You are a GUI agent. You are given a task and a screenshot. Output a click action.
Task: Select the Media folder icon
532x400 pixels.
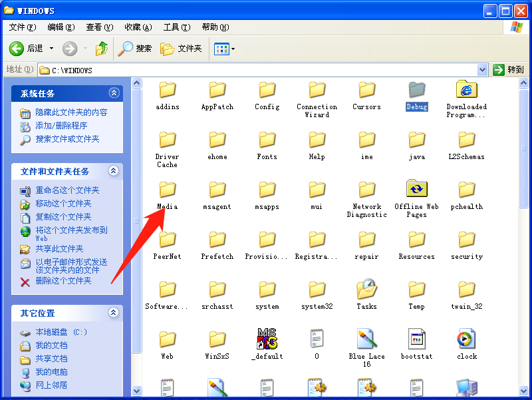168,189
